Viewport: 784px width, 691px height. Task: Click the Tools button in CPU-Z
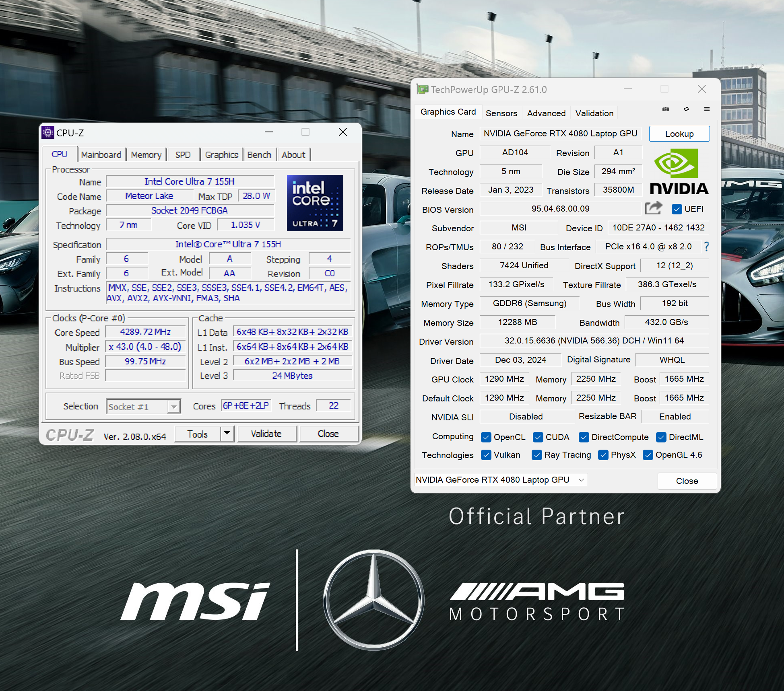(198, 434)
